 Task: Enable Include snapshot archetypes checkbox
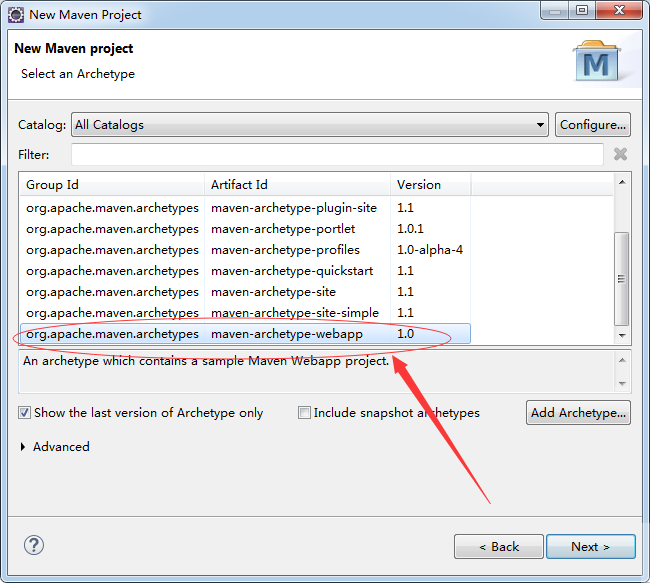coord(304,413)
